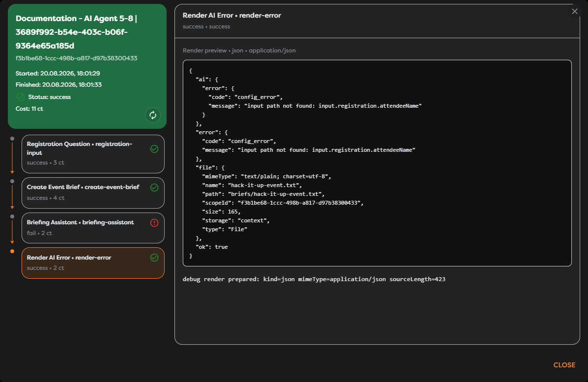
Task: Click the run ID f3b1be68-1ccc-498b-a817-d97b38300433 under title
Action: click(x=76, y=58)
